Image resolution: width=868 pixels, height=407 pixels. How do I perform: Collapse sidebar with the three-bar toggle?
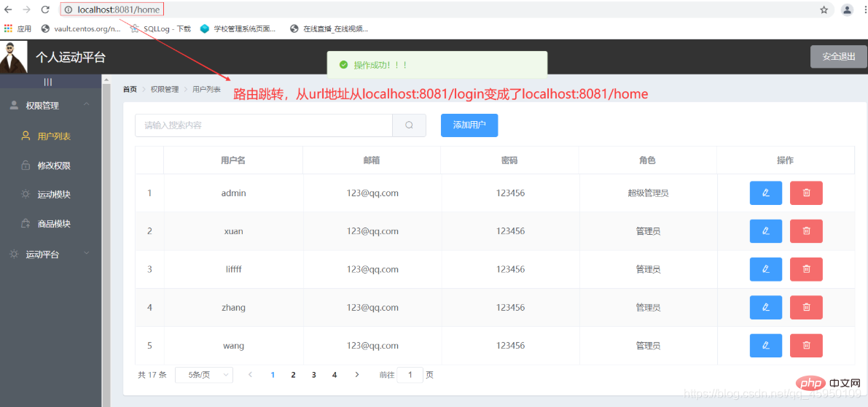[48, 82]
